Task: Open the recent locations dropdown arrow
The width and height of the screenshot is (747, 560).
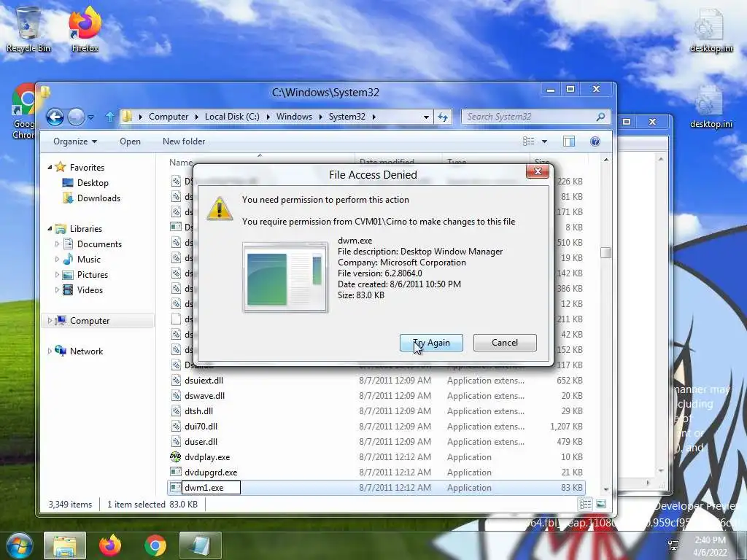Action: tap(90, 117)
